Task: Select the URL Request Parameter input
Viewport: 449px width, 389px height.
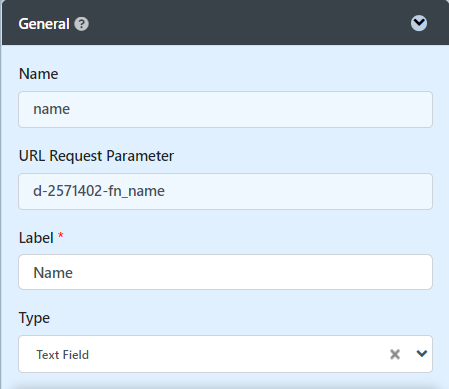Action: (x=225, y=191)
